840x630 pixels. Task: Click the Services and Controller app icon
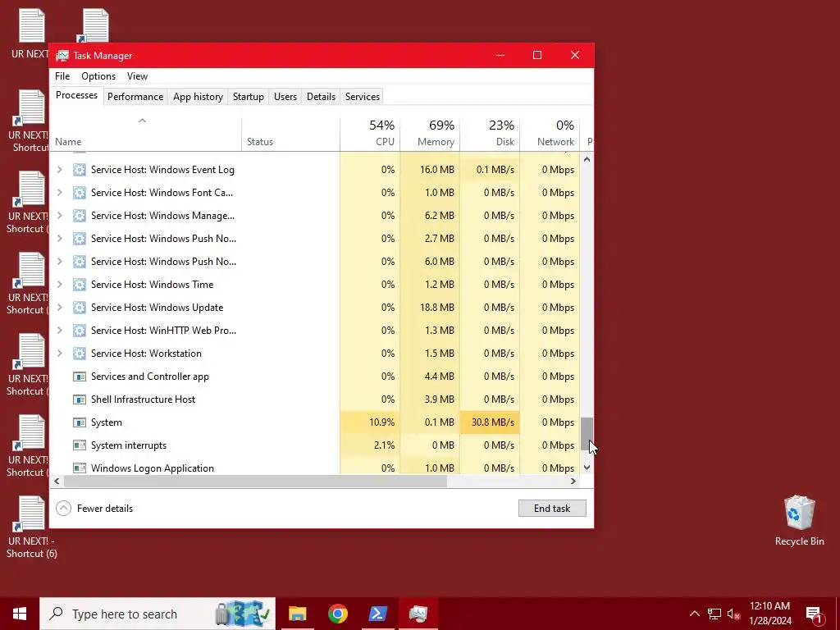click(x=80, y=377)
